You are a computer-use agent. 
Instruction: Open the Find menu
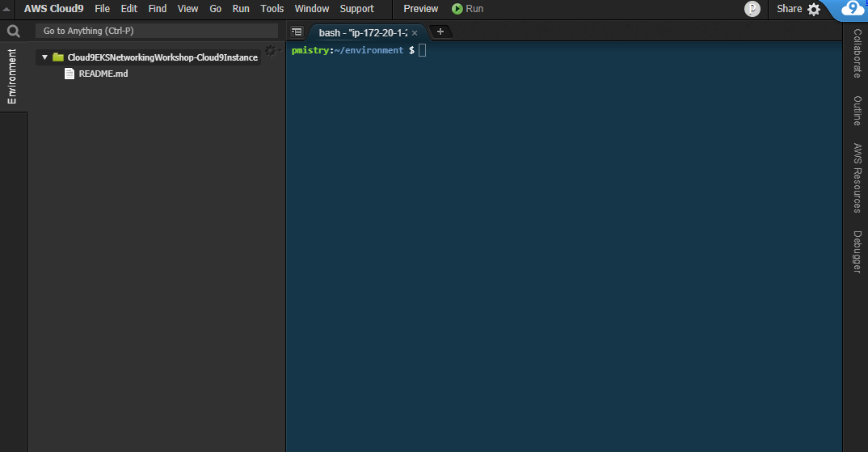[x=158, y=9]
